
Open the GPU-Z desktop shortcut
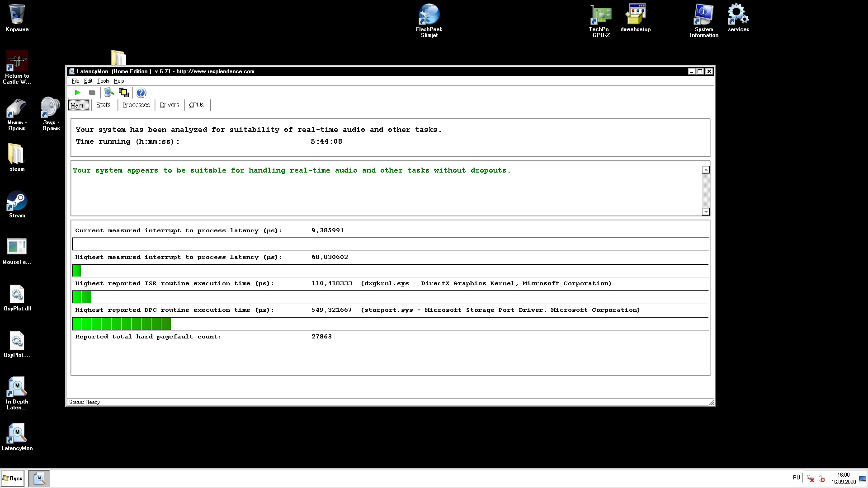601,21
